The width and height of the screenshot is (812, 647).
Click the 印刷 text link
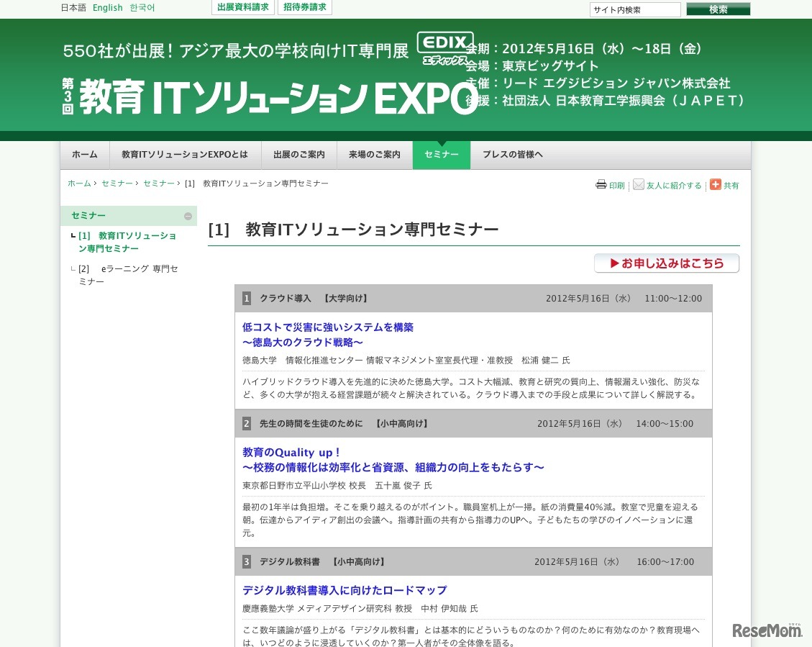[617, 186]
